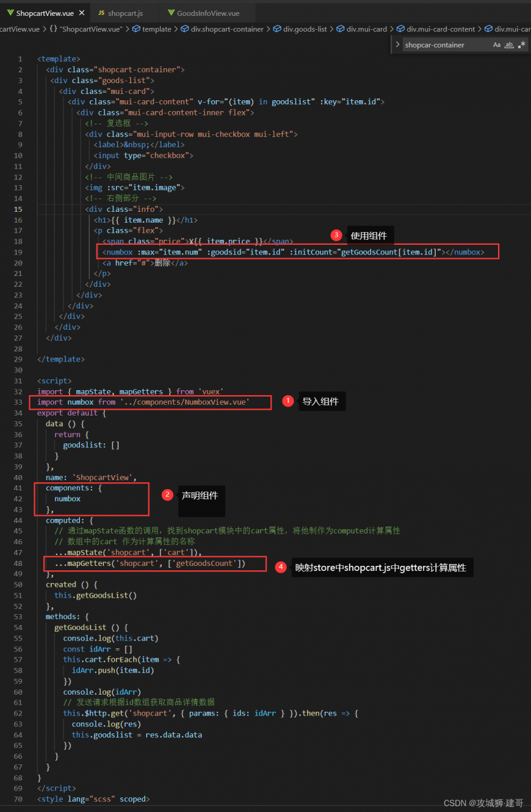The image size is (531, 812).
Task: Click the opening <script> tag
Action: 54,381
